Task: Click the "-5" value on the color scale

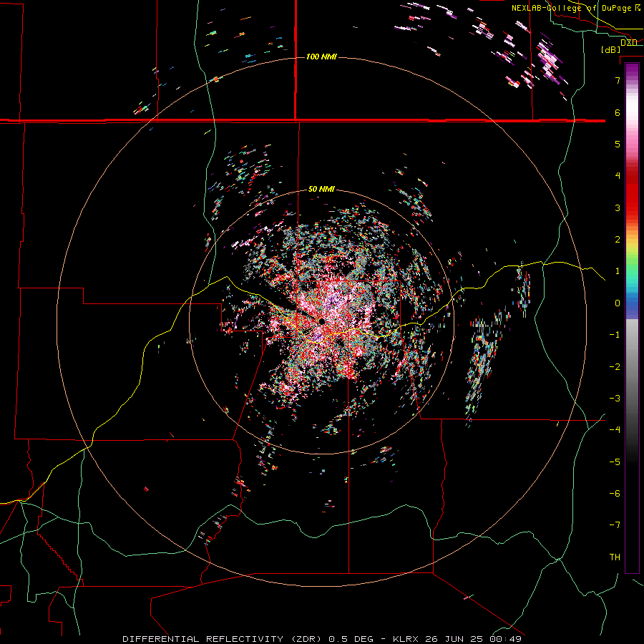Action: tap(615, 462)
